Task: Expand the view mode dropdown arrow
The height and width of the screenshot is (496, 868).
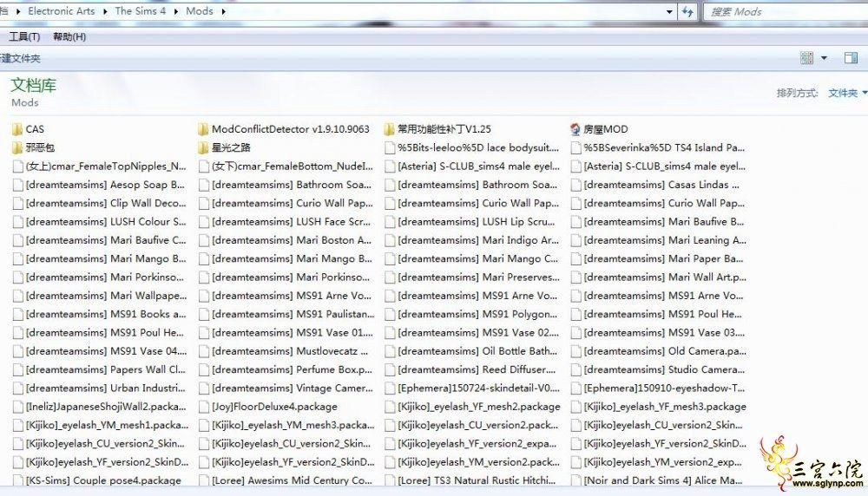Action: coord(824,58)
